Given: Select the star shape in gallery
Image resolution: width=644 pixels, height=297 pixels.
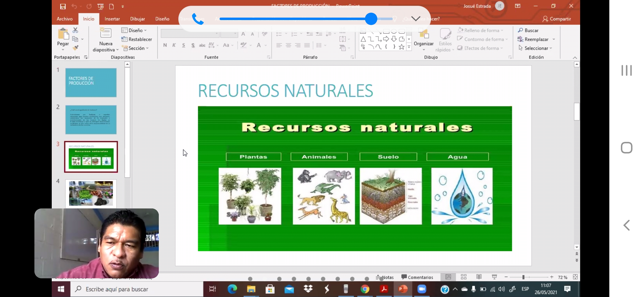Looking at the screenshot, I should (x=402, y=47).
